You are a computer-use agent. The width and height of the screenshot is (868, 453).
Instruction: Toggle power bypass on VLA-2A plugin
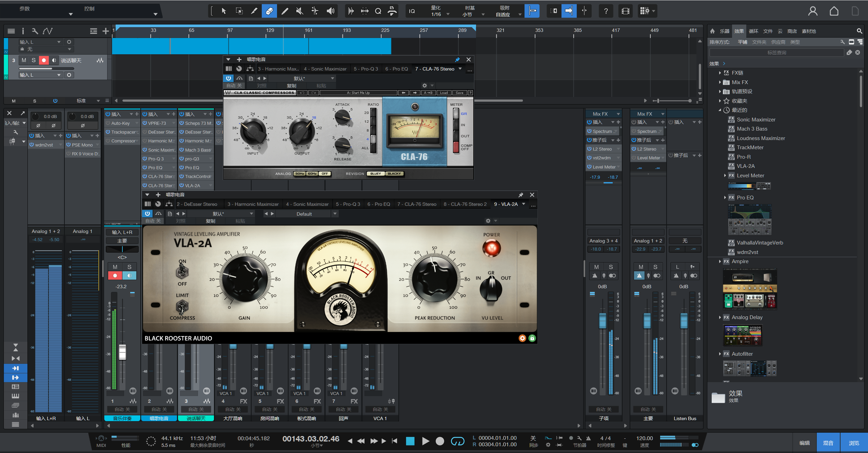147,214
